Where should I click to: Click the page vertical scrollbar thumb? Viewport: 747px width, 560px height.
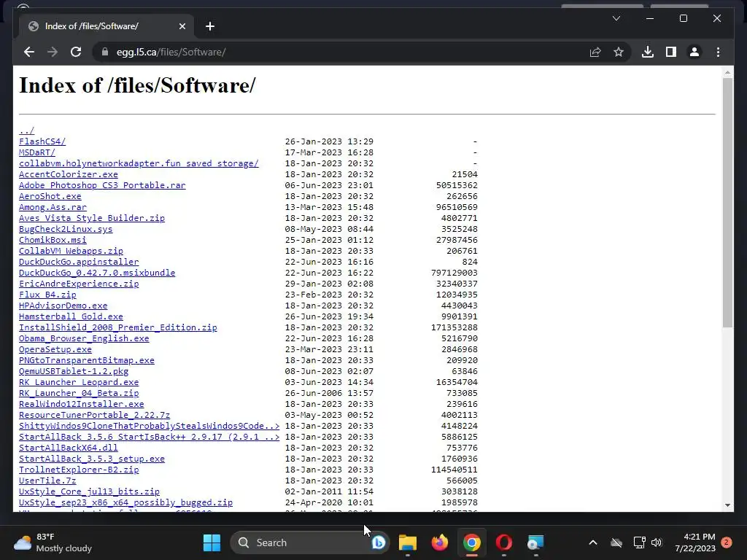pos(727,203)
